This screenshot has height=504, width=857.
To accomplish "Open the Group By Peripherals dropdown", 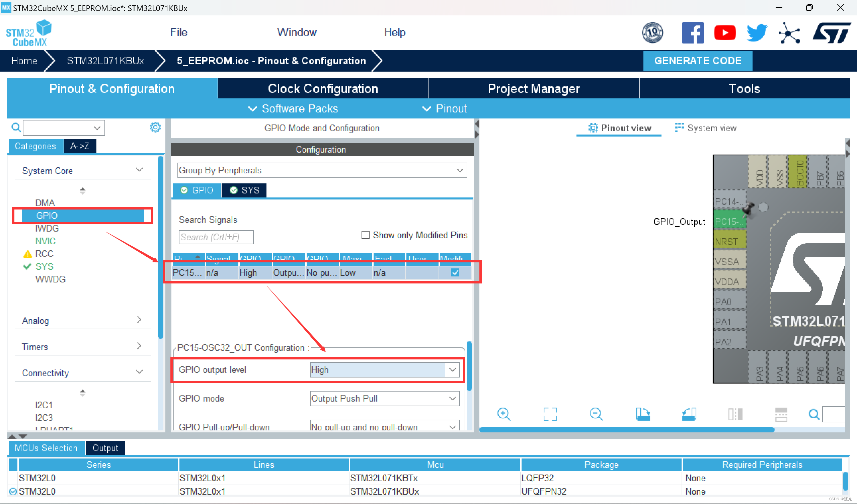I will click(x=322, y=170).
